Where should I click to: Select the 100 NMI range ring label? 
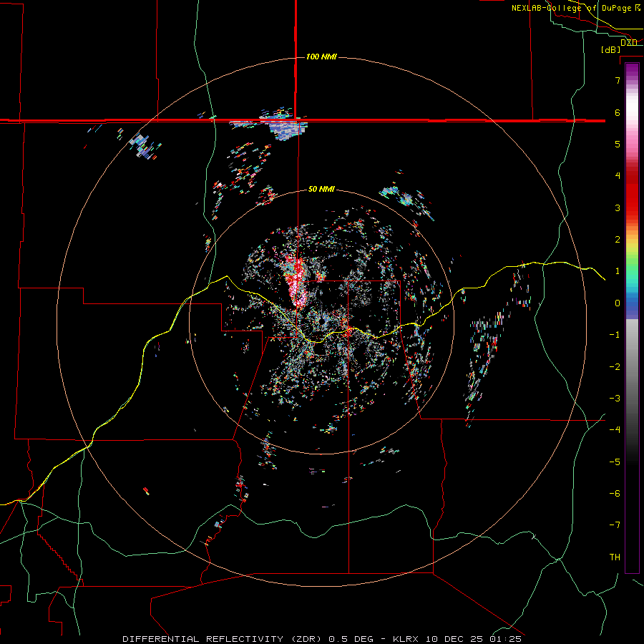tap(321, 57)
